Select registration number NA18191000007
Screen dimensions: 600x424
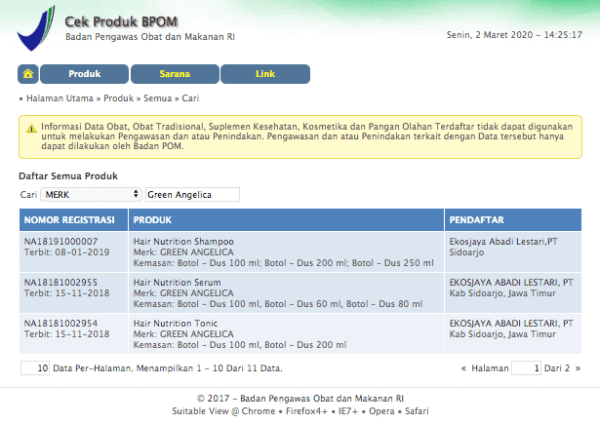pyautogui.click(x=61, y=241)
